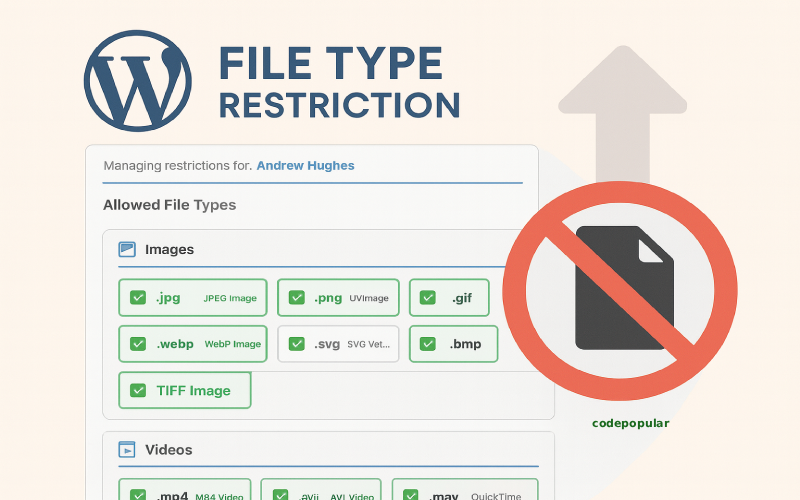Image resolution: width=800 pixels, height=500 pixels.
Task: Click the 'RESTRICTION' title text
Action: click(x=340, y=106)
